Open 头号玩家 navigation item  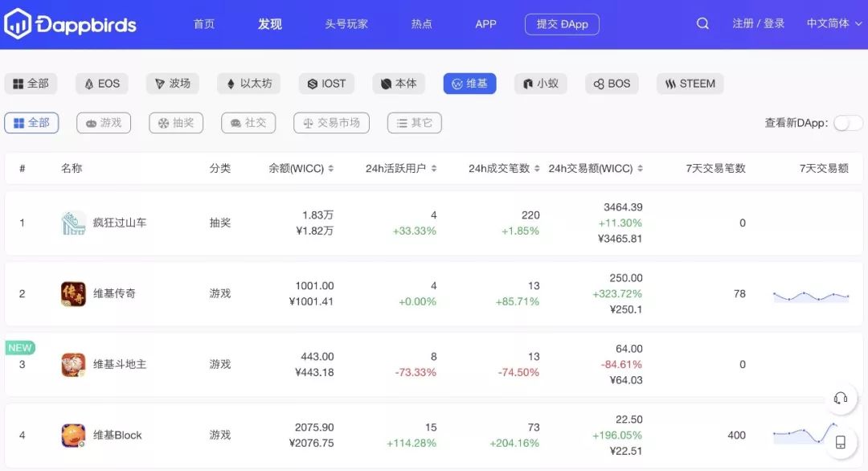click(346, 24)
